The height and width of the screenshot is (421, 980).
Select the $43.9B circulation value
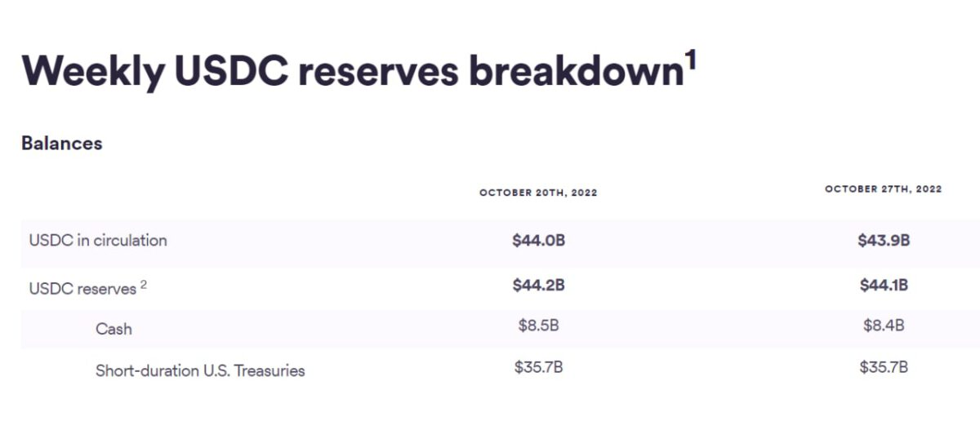[x=884, y=241]
